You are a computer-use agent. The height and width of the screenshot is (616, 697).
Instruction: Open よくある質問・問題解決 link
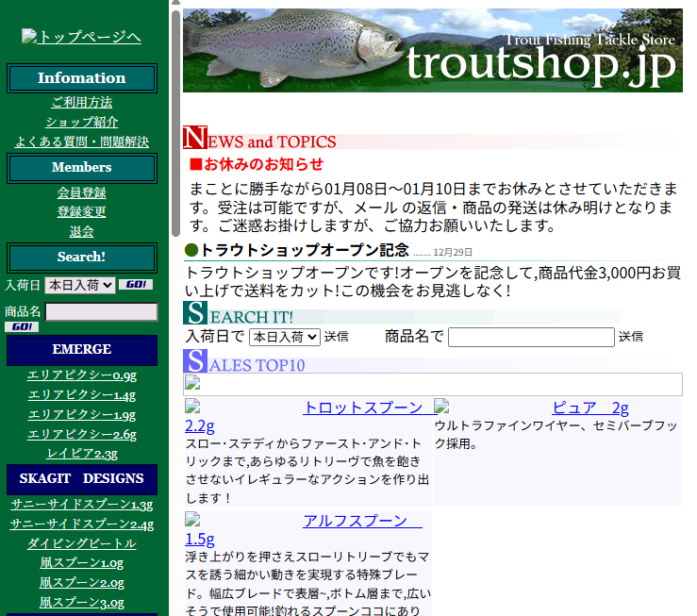tap(82, 142)
